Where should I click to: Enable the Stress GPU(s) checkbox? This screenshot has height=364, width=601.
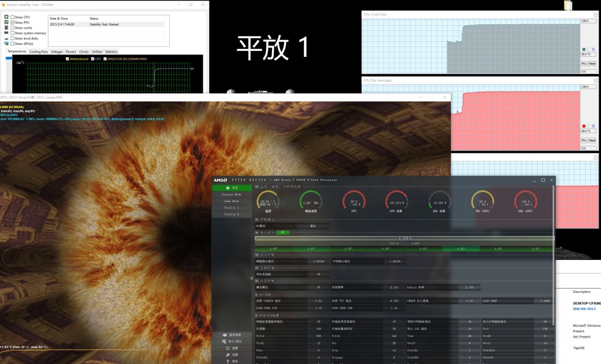13,44
